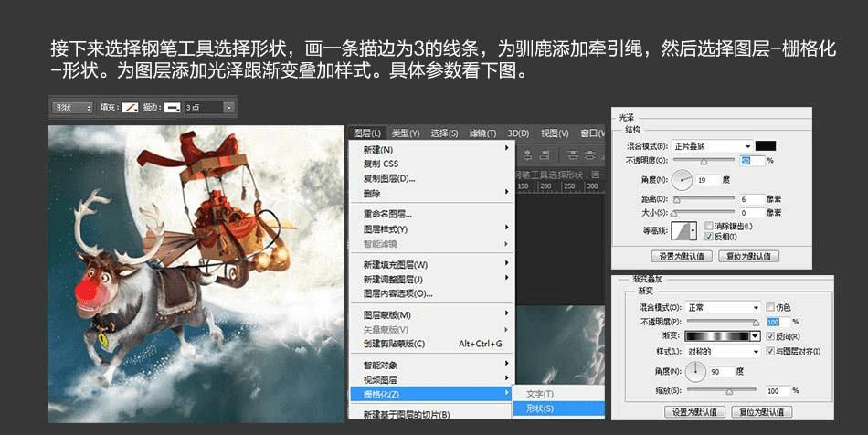Choose 创建剪贴蒙版(C) entry
This screenshot has width=868, height=435.
point(432,344)
